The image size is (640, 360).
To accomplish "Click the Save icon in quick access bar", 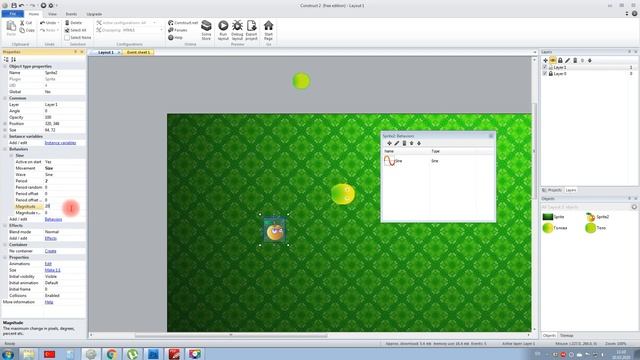I will [13, 5].
